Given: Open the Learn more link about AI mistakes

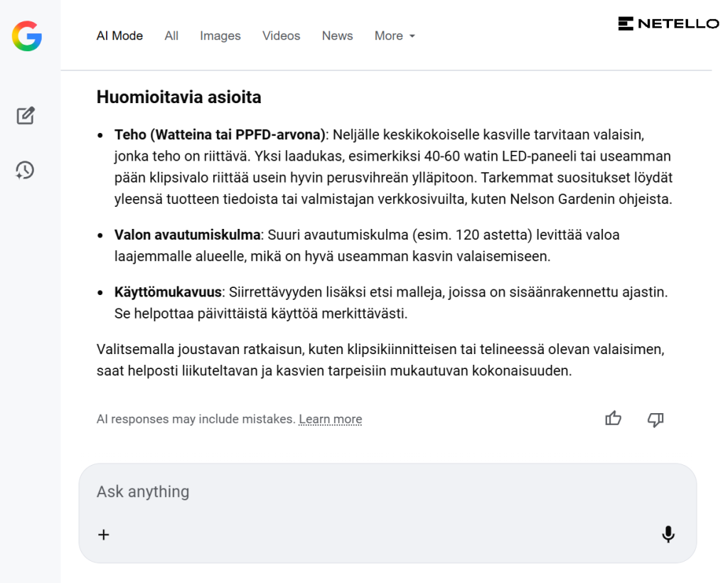Looking at the screenshot, I should point(330,419).
